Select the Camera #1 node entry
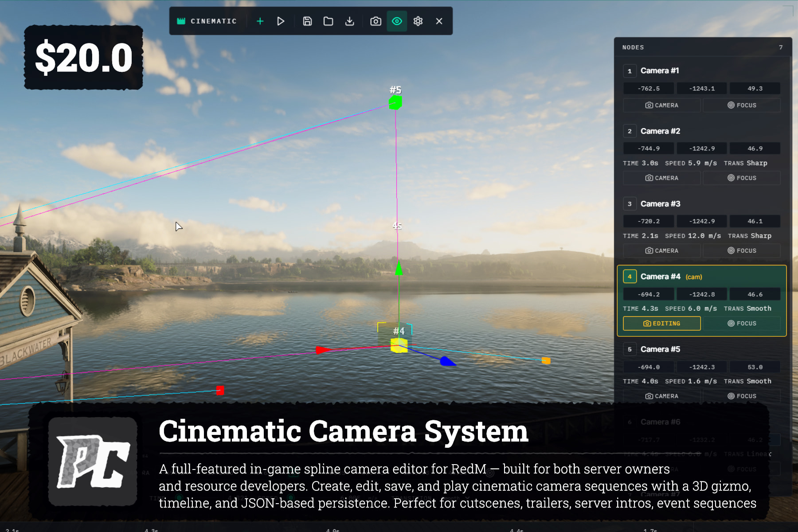Viewport: 798px width, 532px height. point(702,71)
